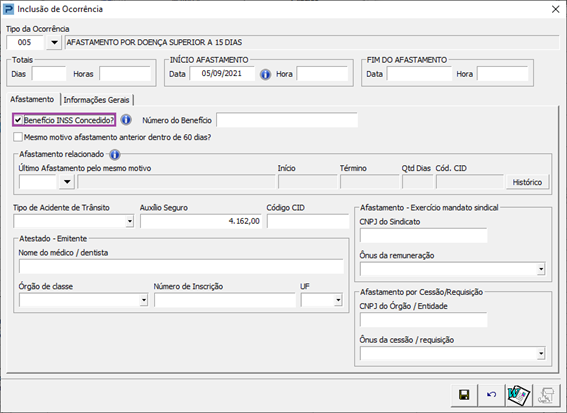Expand Tipo de Acidente de Trânsito combo box

129,221
